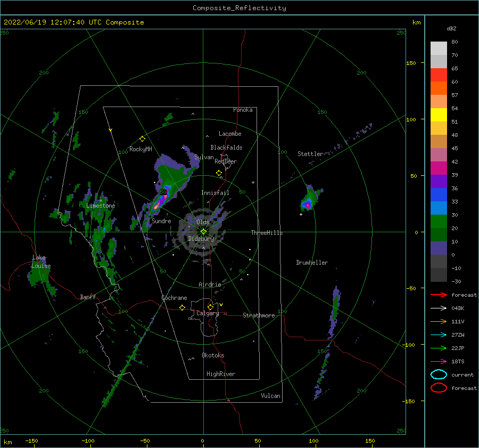
Task: Click the white 04DK arrow icon
Action: (439, 308)
